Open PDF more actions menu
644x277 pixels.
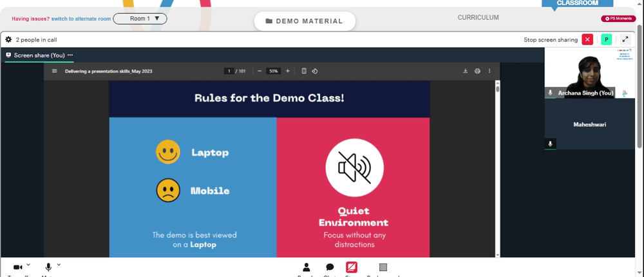[489, 71]
